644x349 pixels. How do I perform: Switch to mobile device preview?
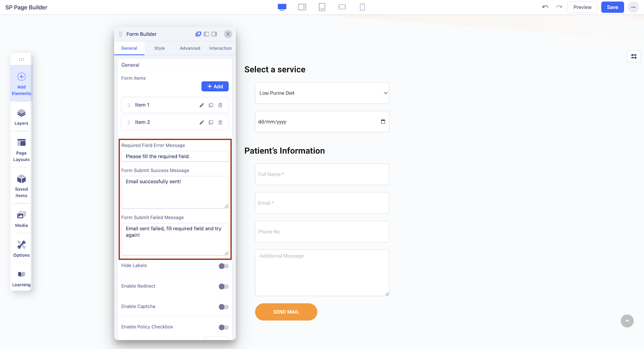[362, 7]
